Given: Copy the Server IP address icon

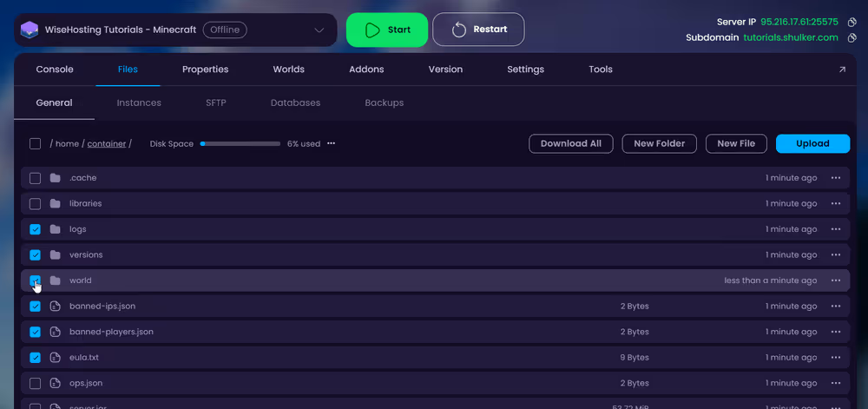Looking at the screenshot, I should pyautogui.click(x=852, y=22).
